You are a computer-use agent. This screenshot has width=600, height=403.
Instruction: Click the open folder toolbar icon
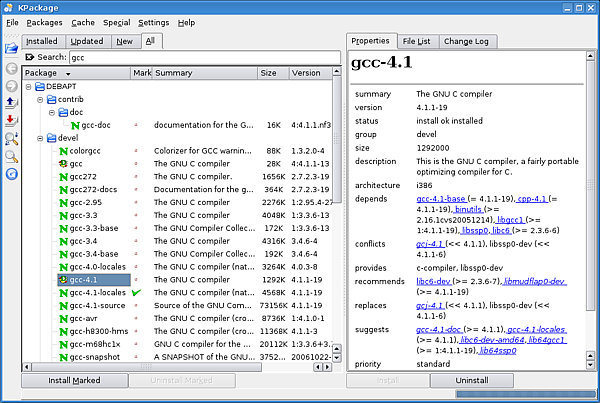[11, 48]
